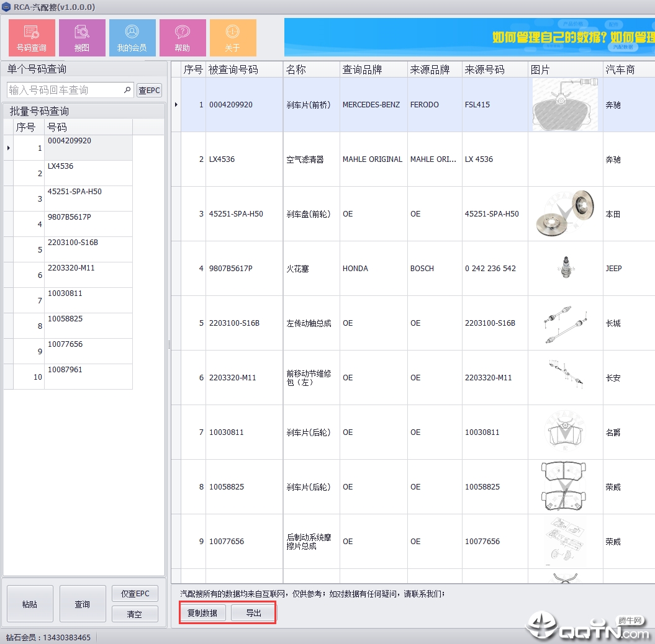Viewport: 655px width, 644px height.
Task: Select batch list entry 10030811
Action: pyautogui.click(x=89, y=300)
